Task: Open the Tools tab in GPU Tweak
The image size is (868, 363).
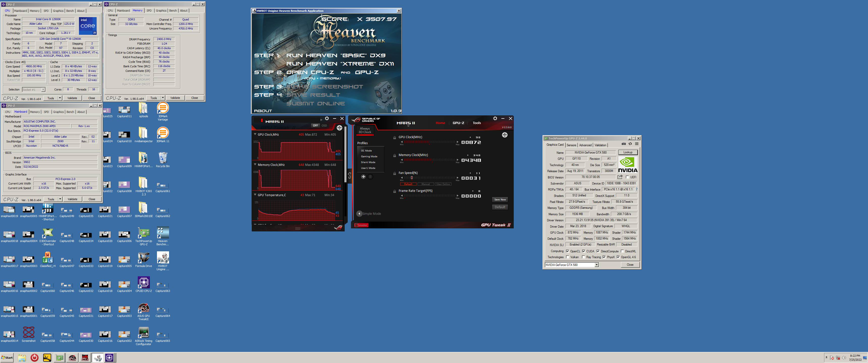Action: pos(476,123)
